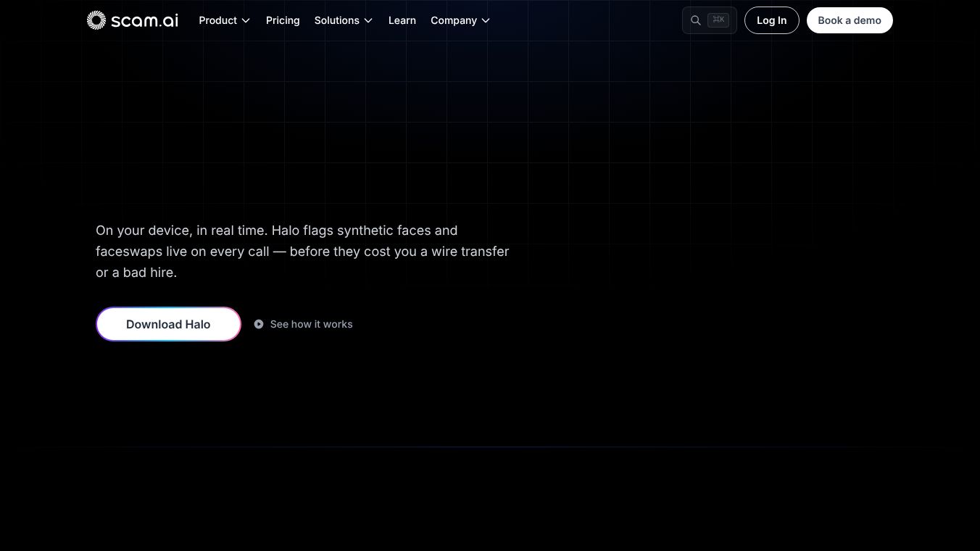Click the Book a demo button

click(850, 20)
